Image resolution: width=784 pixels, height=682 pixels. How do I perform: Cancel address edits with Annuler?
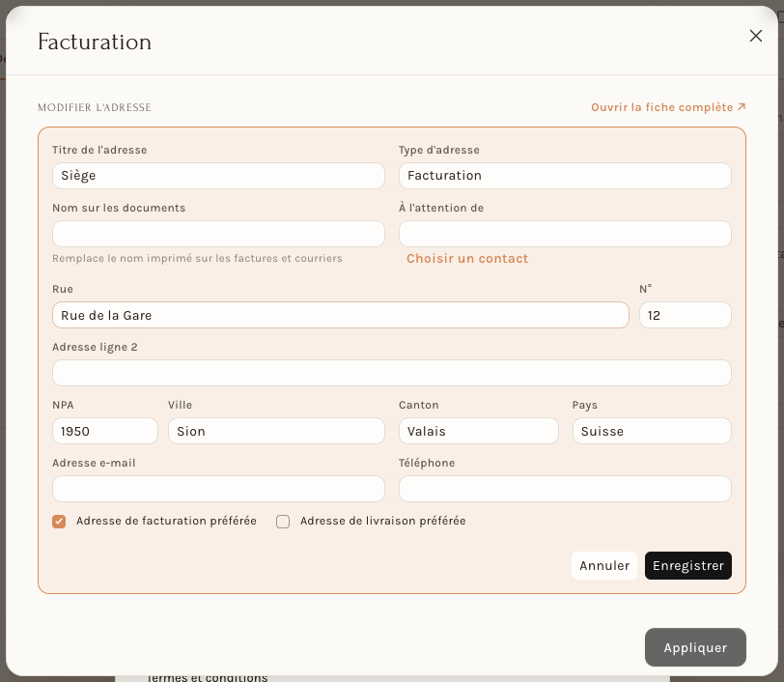click(604, 565)
